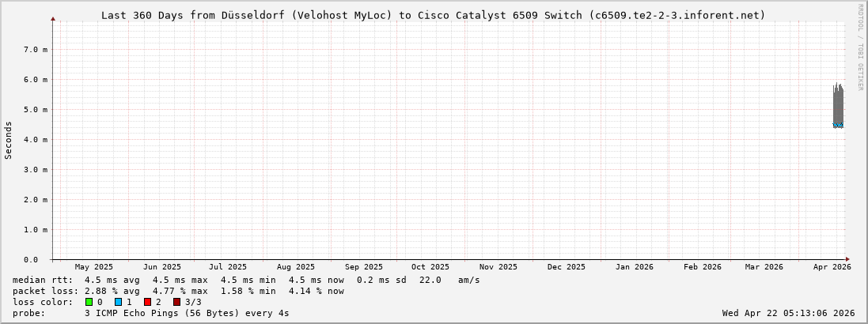The image size is (868, 324).
Task: Click the red arrow atop the Y axis
Action: click(x=53, y=18)
